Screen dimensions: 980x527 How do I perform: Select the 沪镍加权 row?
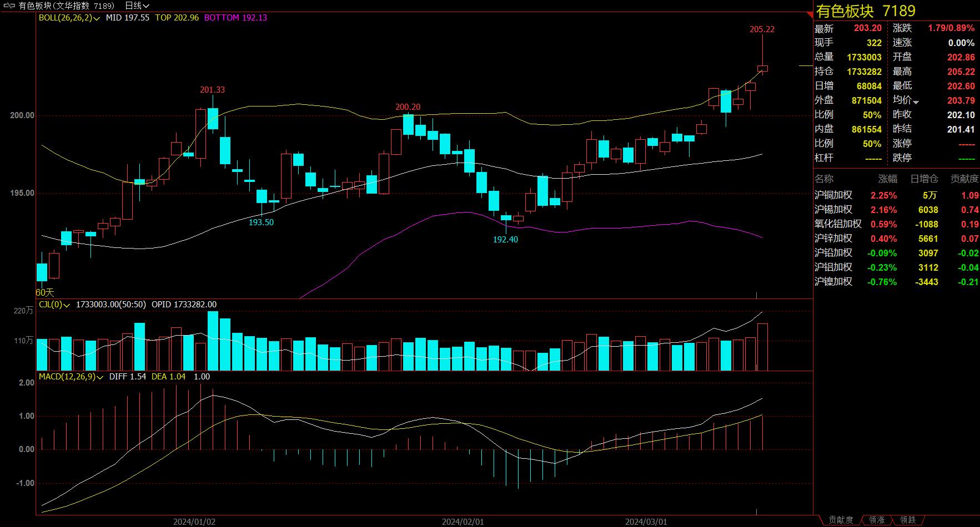pyautogui.click(x=833, y=282)
